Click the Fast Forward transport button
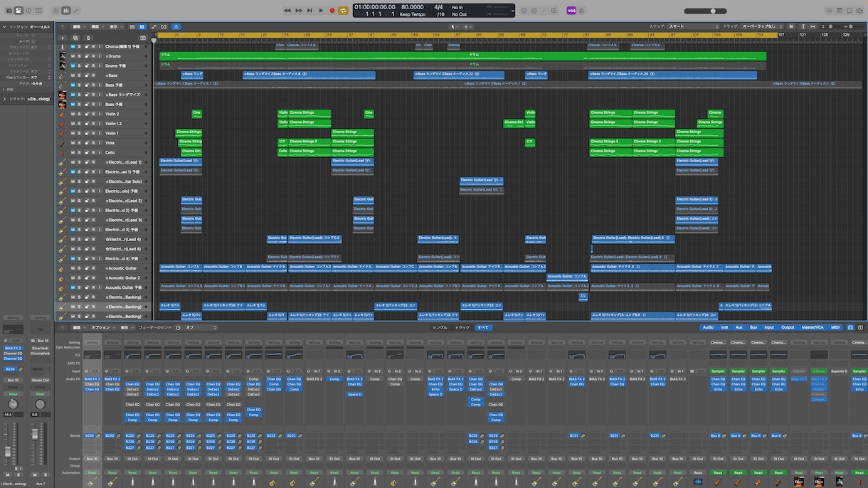The height and width of the screenshot is (488, 868). [x=298, y=11]
